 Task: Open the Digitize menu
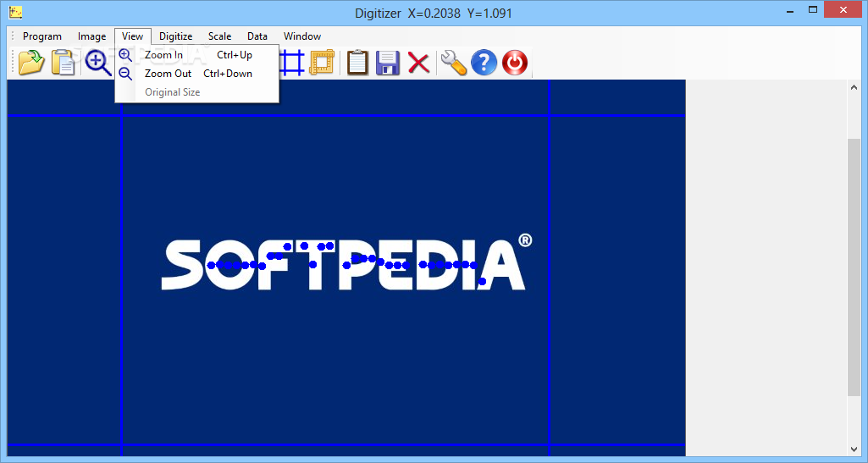tap(175, 36)
